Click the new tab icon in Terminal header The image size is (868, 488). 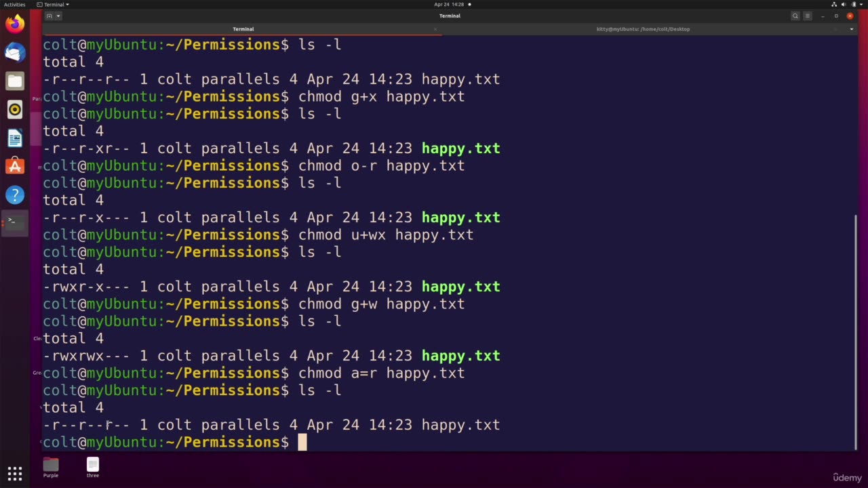point(49,16)
